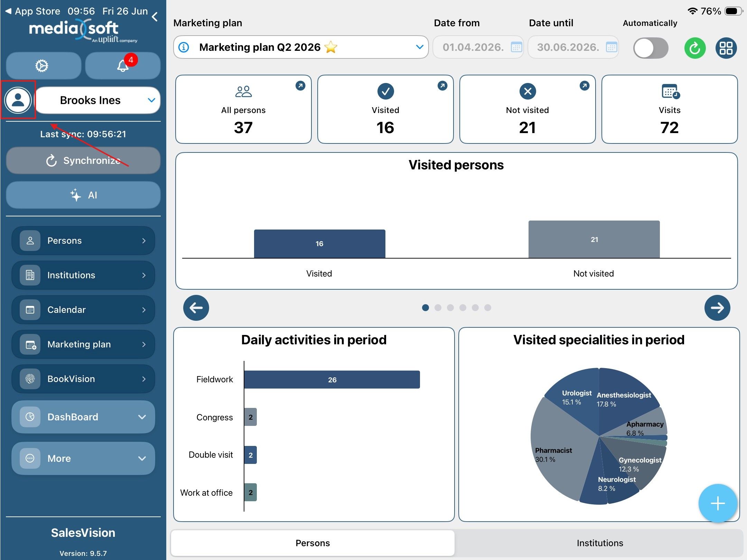Viewport: 747px width, 560px height.
Task: Go to previous chart with left arrow
Action: point(196,308)
